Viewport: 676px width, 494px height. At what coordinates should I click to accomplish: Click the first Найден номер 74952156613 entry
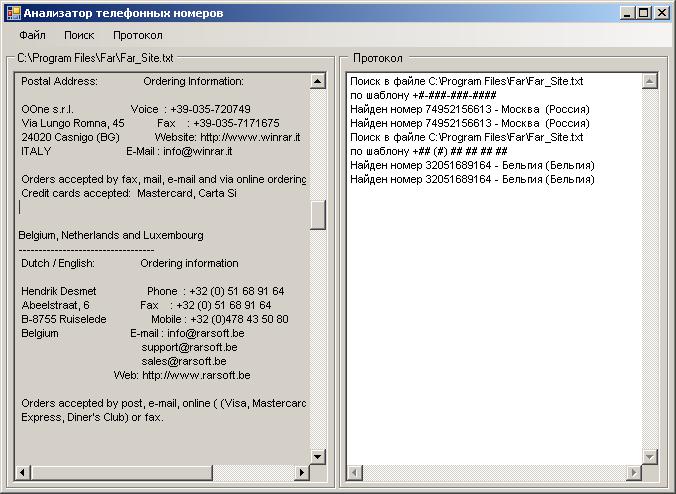click(x=470, y=109)
